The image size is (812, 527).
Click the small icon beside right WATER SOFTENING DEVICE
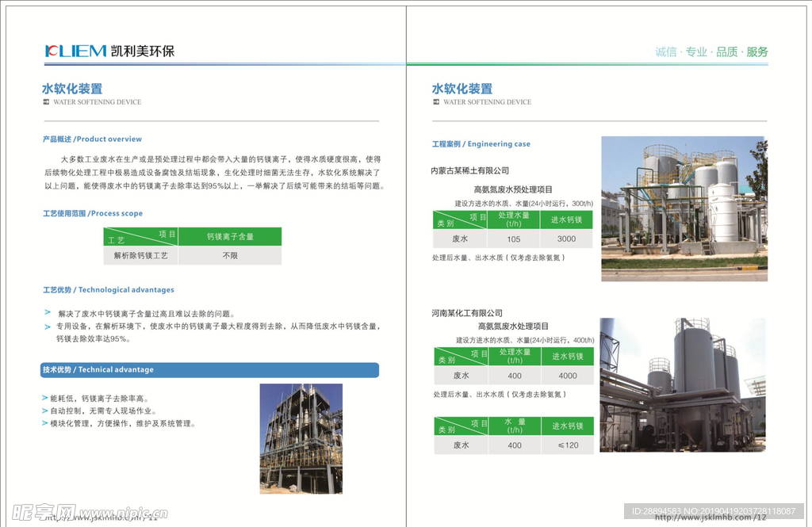[435, 102]
